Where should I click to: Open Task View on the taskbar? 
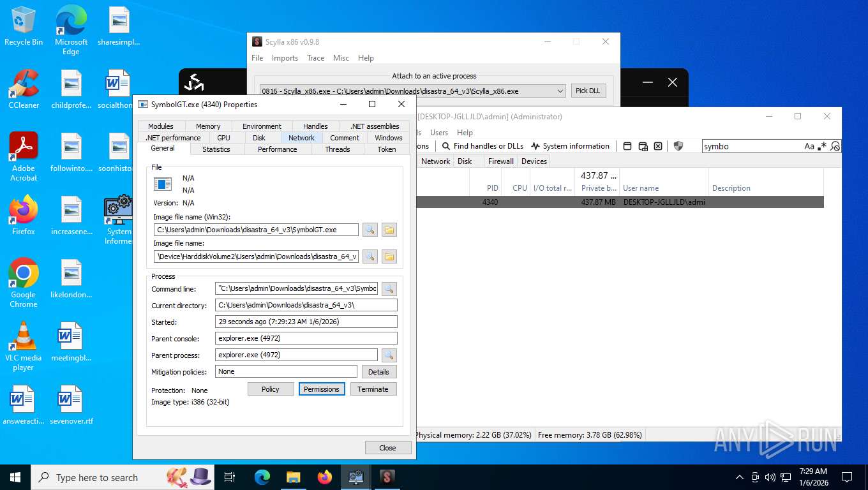tap(230, 477)
